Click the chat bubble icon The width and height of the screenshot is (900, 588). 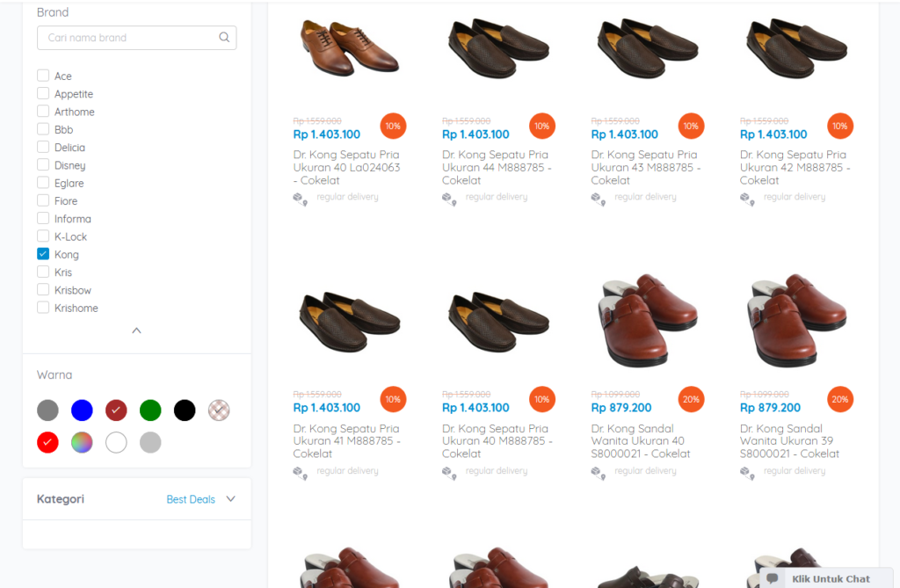click(x=773, y=578)
